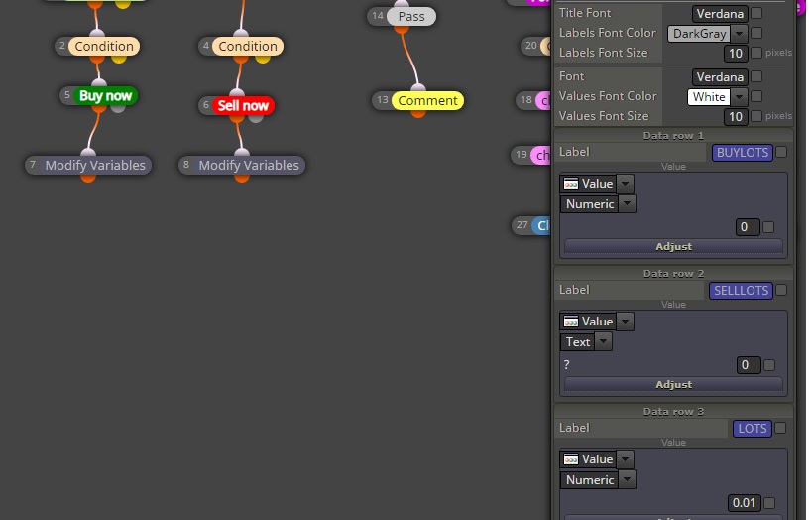This screenshot has width=812, height=520.
Task: Click yellow connector under Condition node 2
Action: point(119,59)
